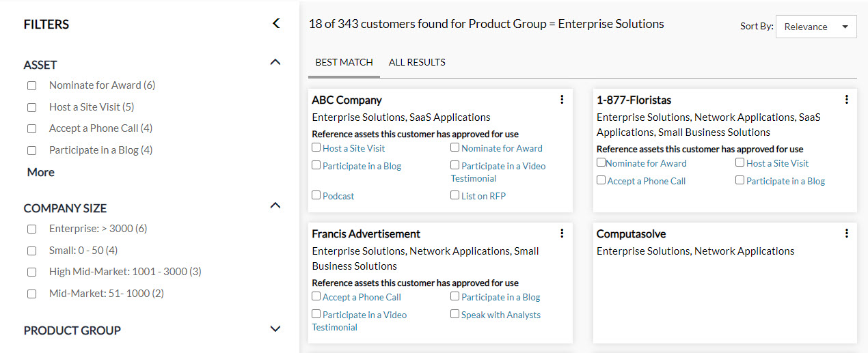Switch to the All Results tab

[417, 62]
